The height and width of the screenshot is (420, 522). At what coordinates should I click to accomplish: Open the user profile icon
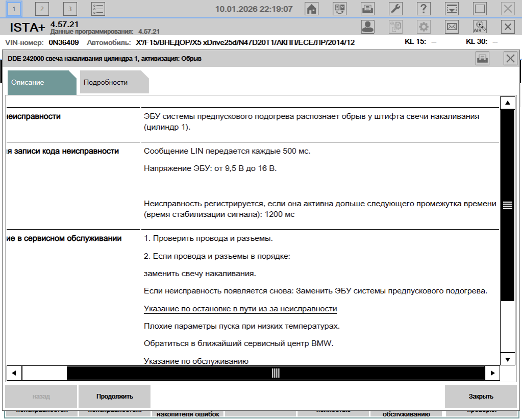[x=367, y=27]
